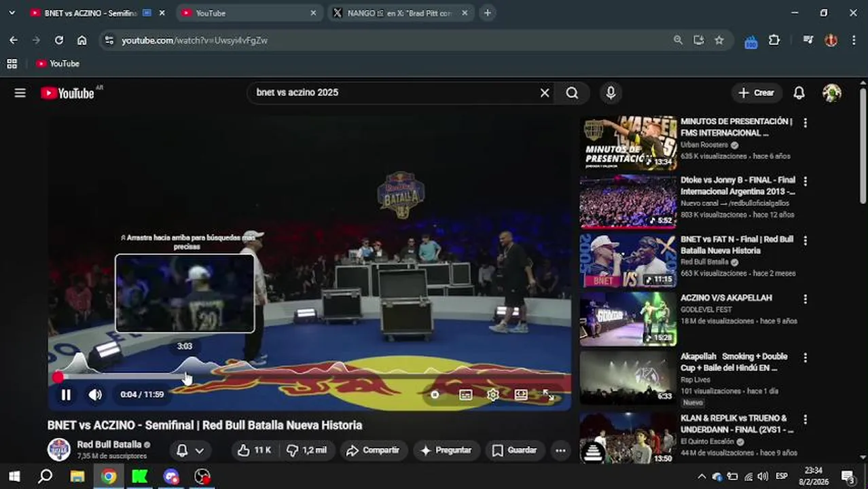Enter fullscreen mode

click(548, 395)
